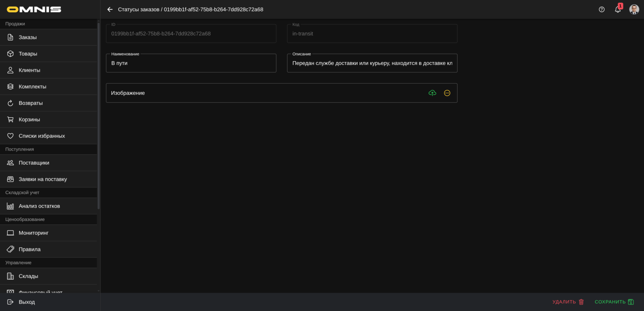Navigate to Заявки на поставку

42,179
